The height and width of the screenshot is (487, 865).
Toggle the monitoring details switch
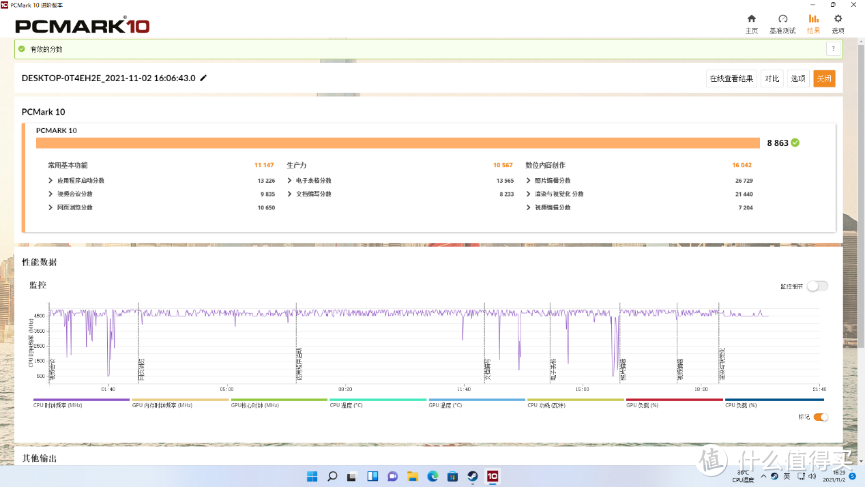coord(817,286)
